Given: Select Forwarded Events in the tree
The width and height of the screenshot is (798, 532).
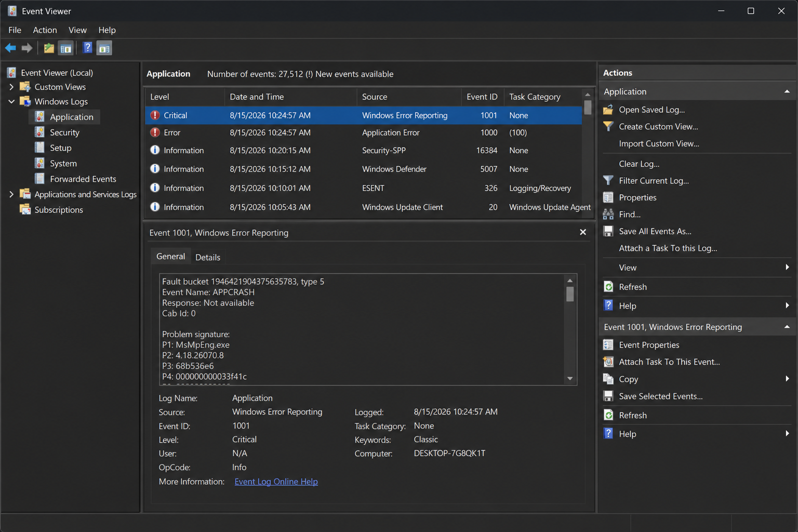Looking at the screenshot, I should point(83,179).
